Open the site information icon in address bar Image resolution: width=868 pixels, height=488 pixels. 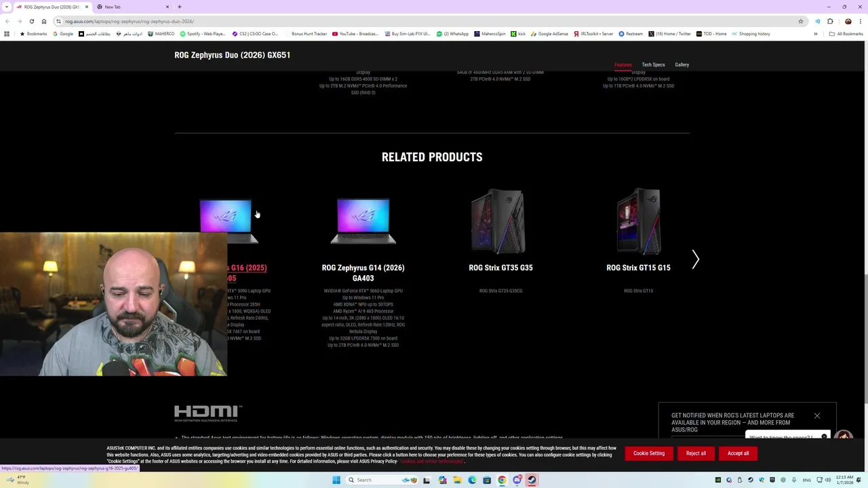(x=58, y=21)
